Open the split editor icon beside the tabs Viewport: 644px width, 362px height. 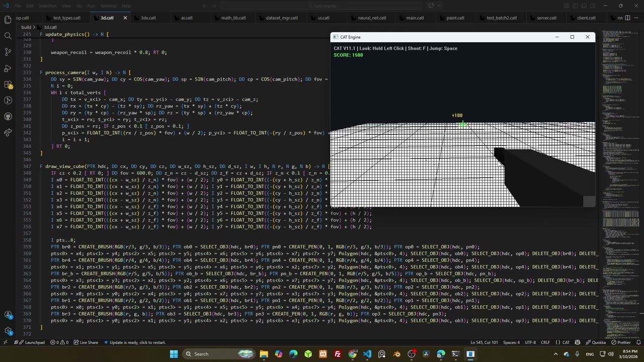tap(626, 18)
